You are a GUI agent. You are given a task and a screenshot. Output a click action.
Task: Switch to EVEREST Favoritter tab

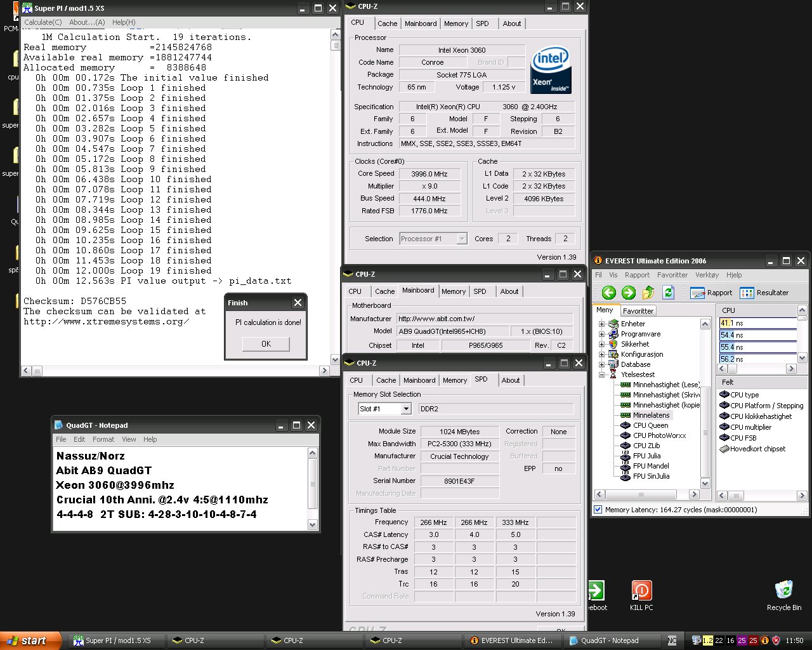click(x=638, y=311)
